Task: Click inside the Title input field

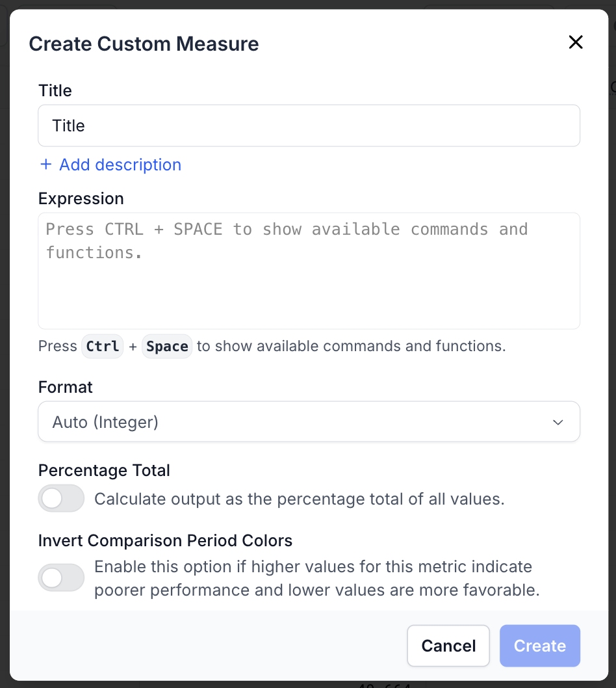Action: point(309,125)
